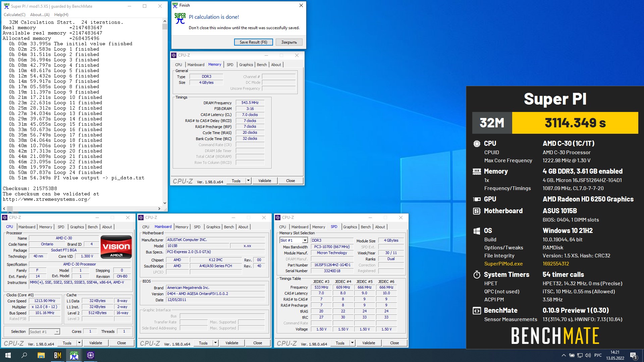
Task: Open Bench tab in Memory CPU-Z window
Action: [262, 65]
